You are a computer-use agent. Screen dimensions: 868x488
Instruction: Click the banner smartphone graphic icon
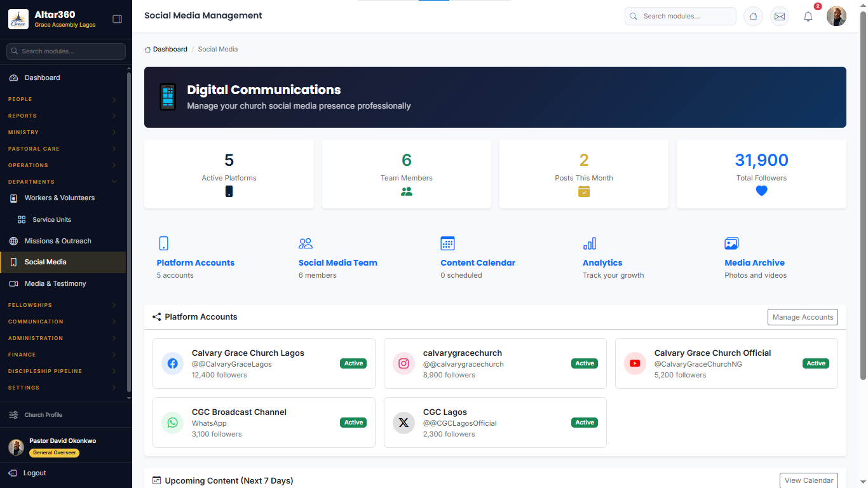(168, 97)
